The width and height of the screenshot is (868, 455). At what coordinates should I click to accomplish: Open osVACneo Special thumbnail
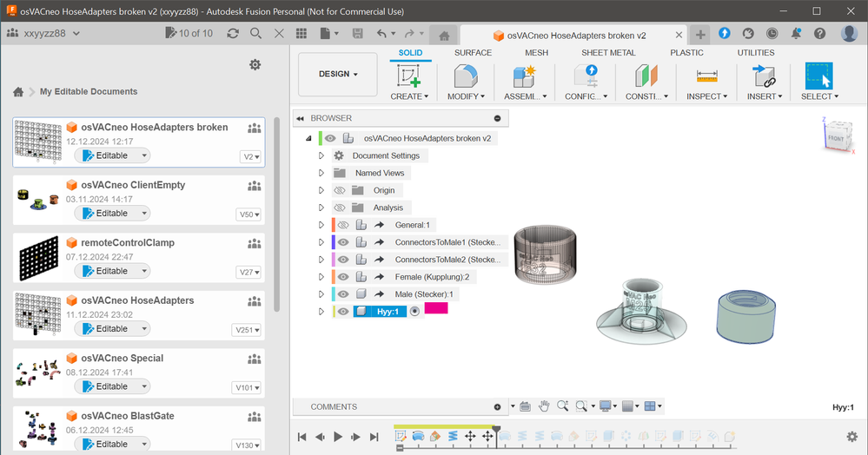(37, 373)
